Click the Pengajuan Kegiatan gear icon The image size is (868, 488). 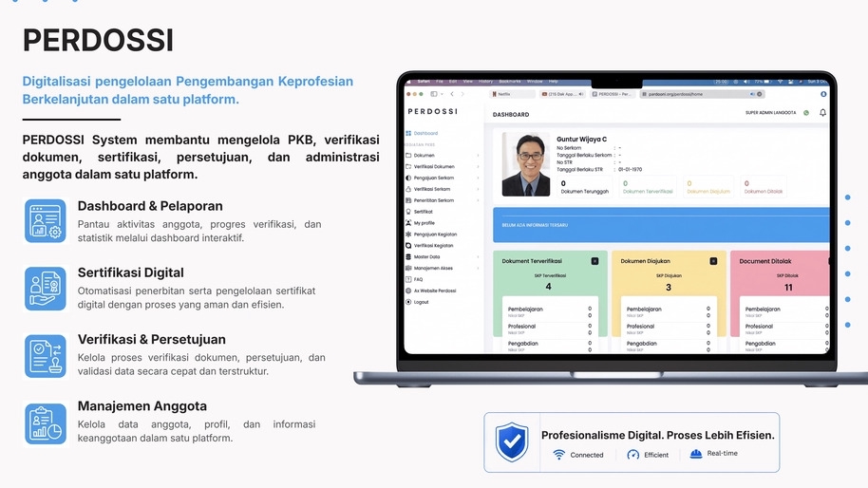408,235
